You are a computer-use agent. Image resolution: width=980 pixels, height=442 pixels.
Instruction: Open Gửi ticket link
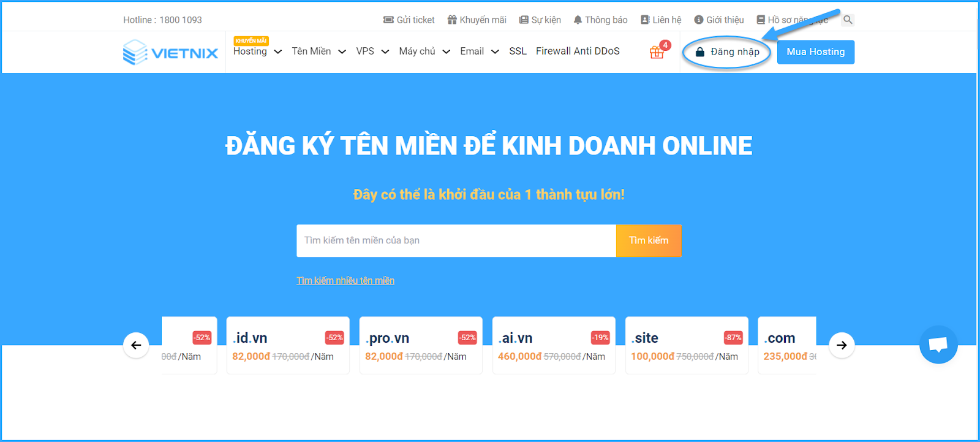point(409,20)
